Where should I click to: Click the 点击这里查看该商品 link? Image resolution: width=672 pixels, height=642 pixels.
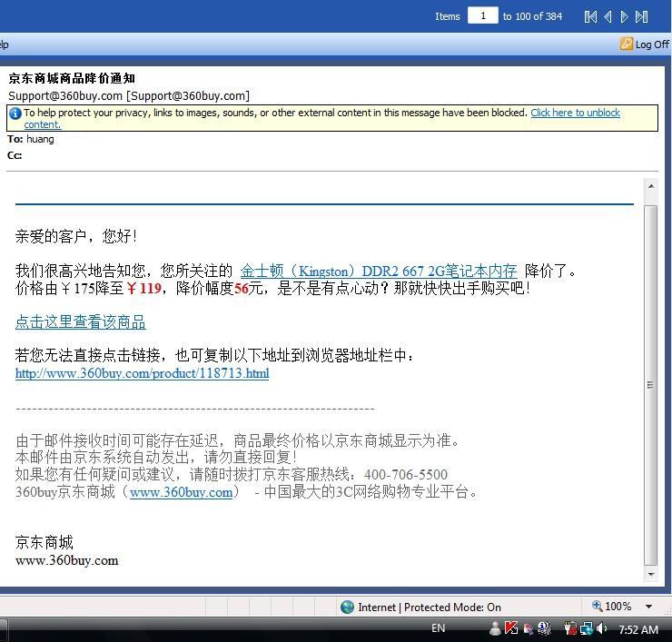click(x=81, y=322)
